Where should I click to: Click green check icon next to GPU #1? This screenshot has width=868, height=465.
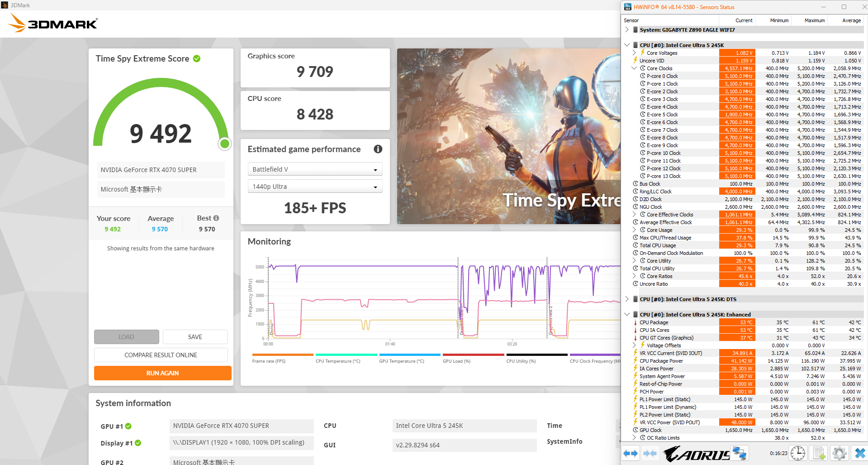click(128, 426)
